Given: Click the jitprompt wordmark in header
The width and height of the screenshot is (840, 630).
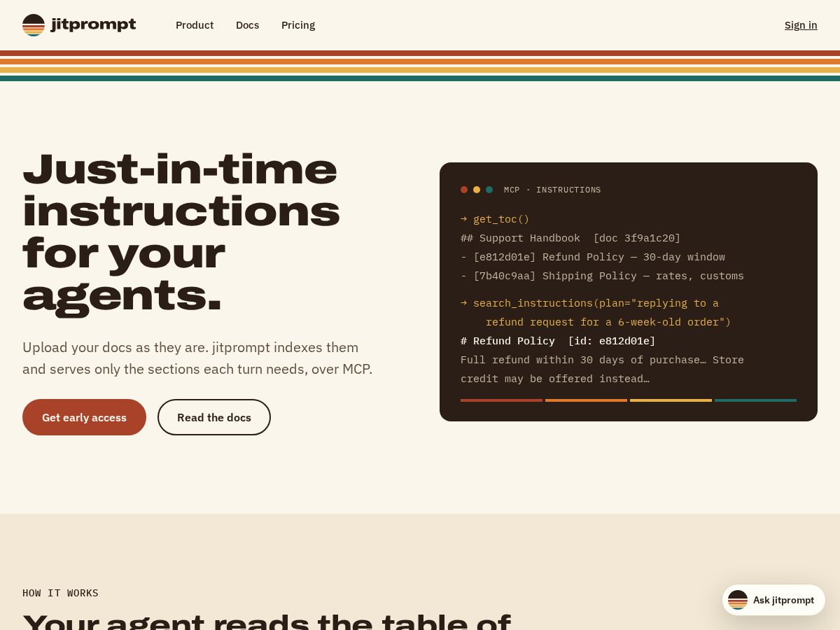Looking at the screenshot, I should click(93, 24).
